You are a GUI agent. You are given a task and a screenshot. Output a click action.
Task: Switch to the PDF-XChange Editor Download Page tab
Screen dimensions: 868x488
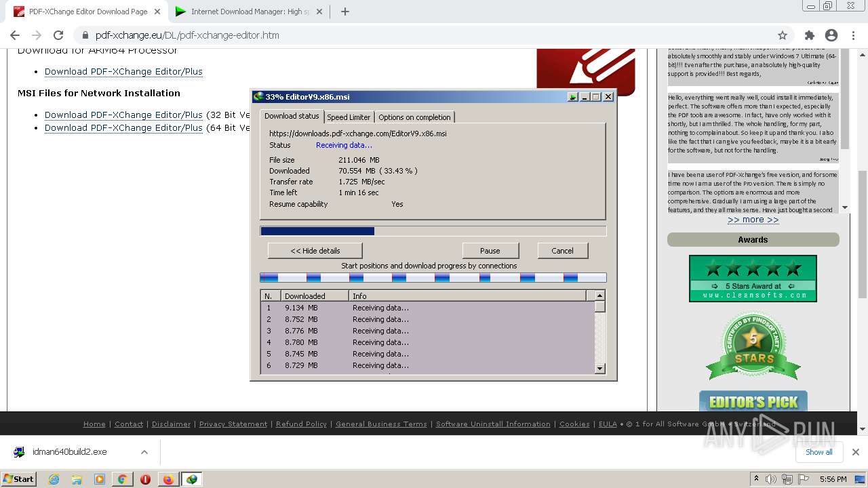pyautogui.click(x=88, y=12)
